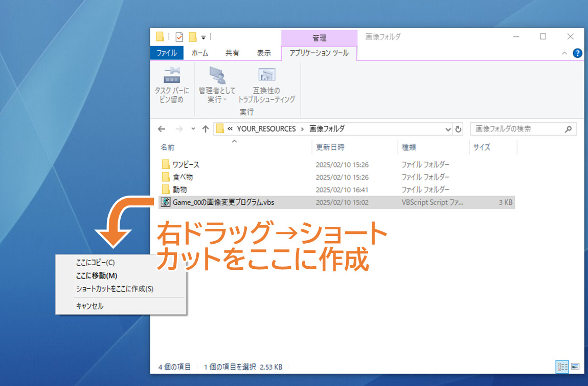Viewport: 588px width, 386px height.
Task: Click the 2025/02/10 16:41 date cell
Action: pos(342,189)
